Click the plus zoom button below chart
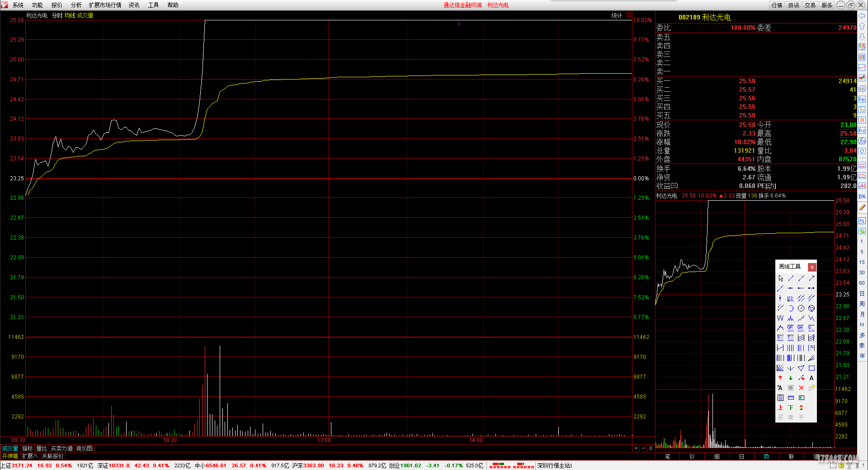Screen dimensions: 868x470 coord(636,448)
